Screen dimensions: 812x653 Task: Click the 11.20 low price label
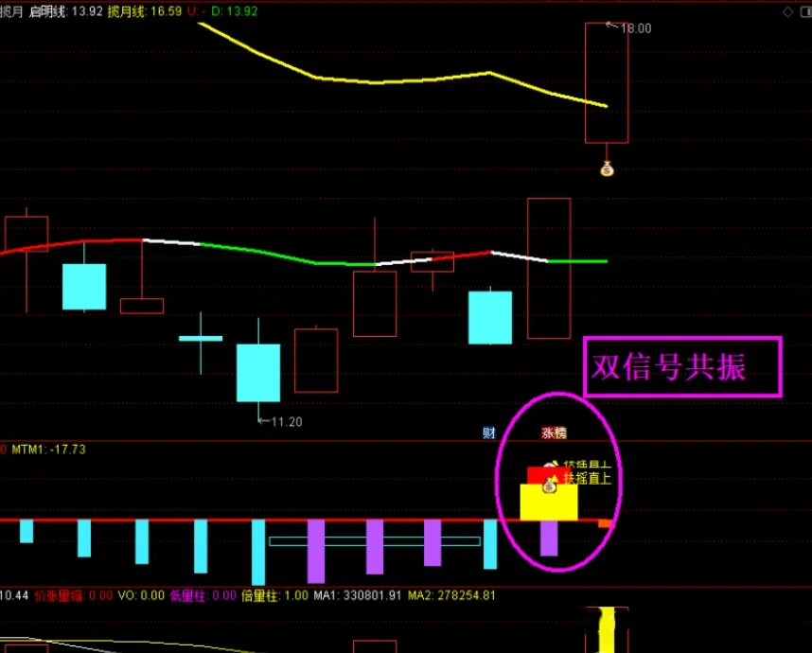(286, 421)
